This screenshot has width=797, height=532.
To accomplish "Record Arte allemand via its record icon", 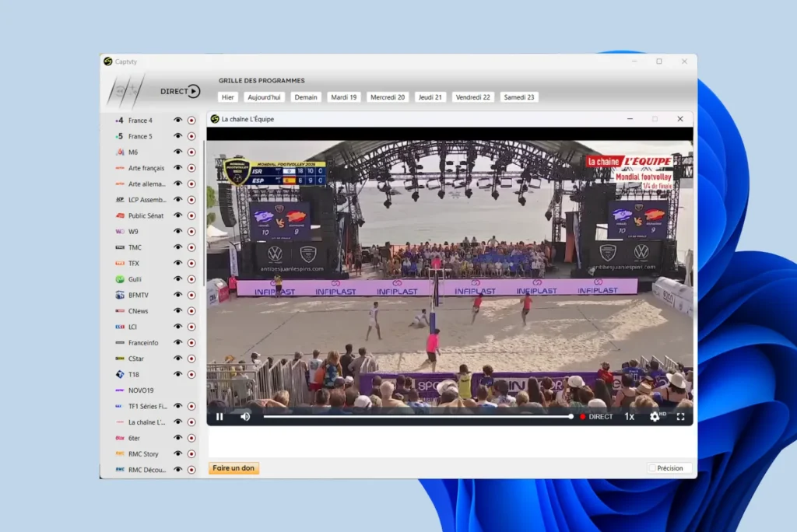I will click(x=191, y=184).
